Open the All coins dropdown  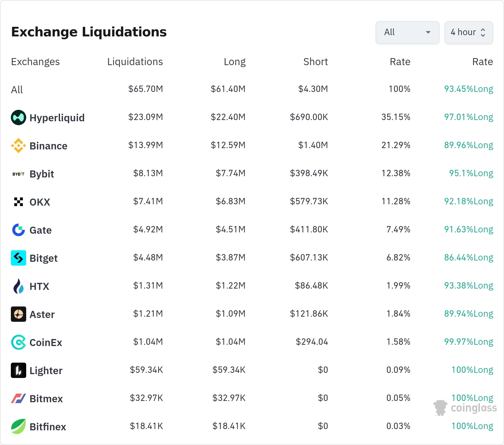[407, 32]
